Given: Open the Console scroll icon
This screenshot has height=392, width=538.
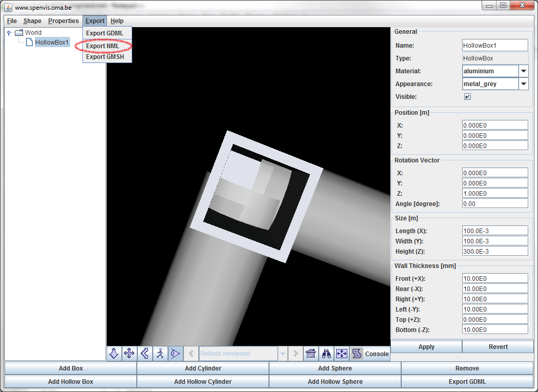Looking at the screenshot, I should (357, 353).
